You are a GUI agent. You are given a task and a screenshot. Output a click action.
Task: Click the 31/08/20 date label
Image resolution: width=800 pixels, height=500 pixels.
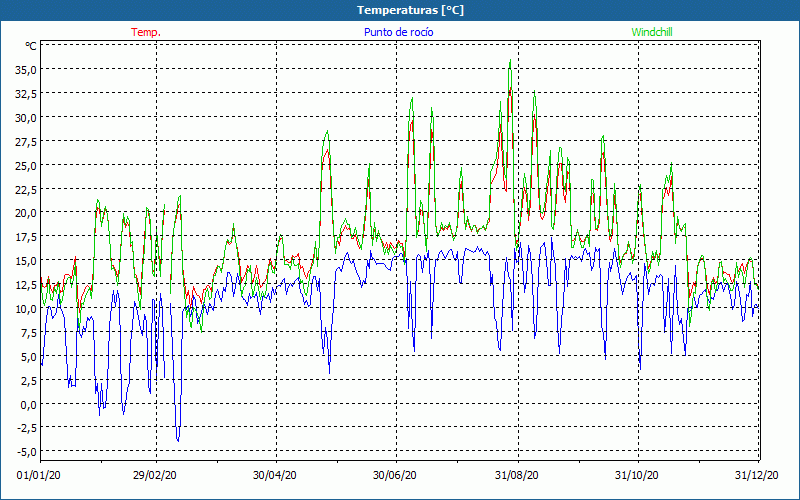(516, 475)
